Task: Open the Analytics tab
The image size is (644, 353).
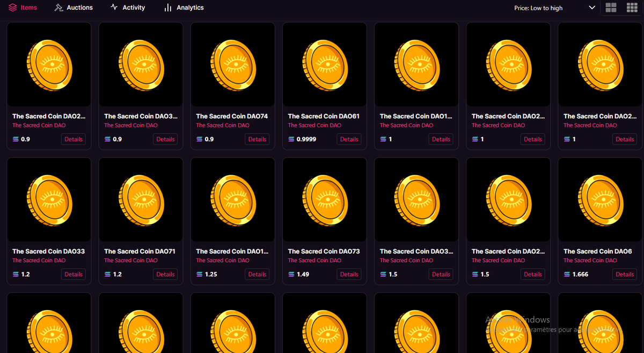Action: click(x=184, y=8)
